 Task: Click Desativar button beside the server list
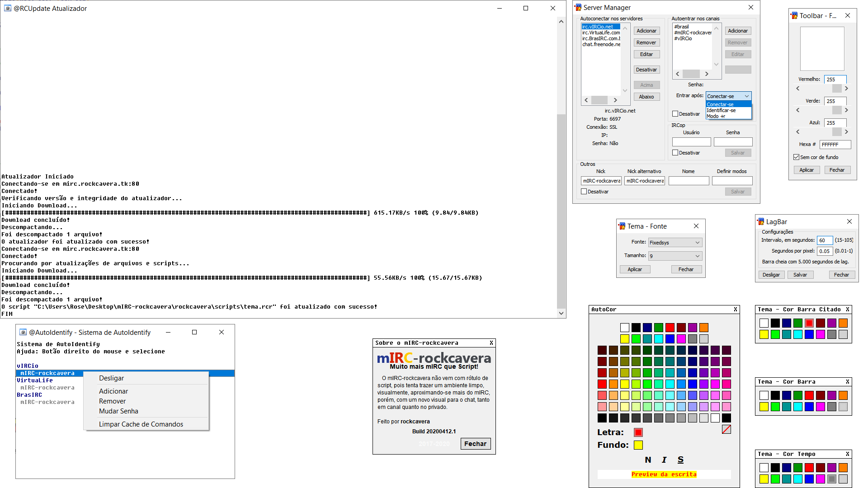point(646,70)
